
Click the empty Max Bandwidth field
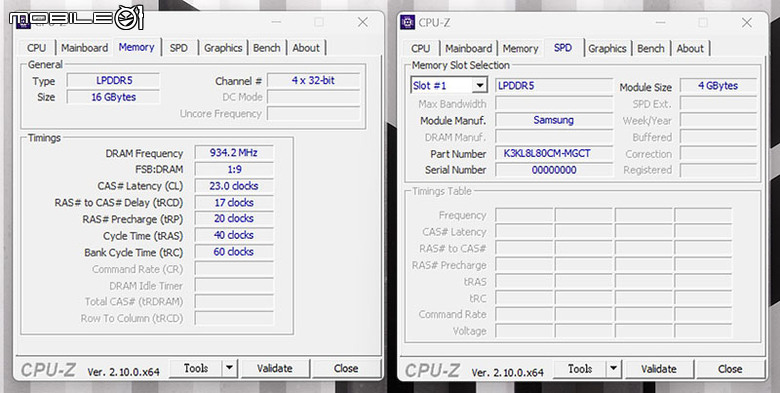click(554, 103)
